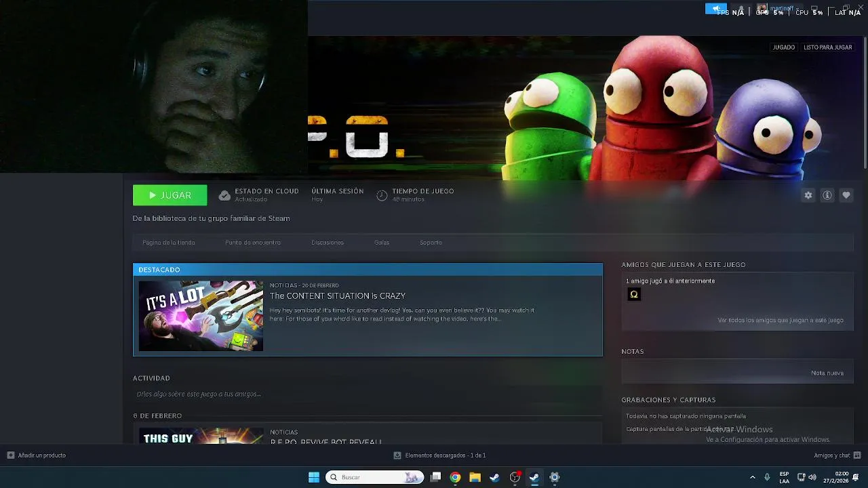The width and height of the screenshot is (868, 488).
Task: Click the ACTIVIDAD heading
Action: (151, 378)
